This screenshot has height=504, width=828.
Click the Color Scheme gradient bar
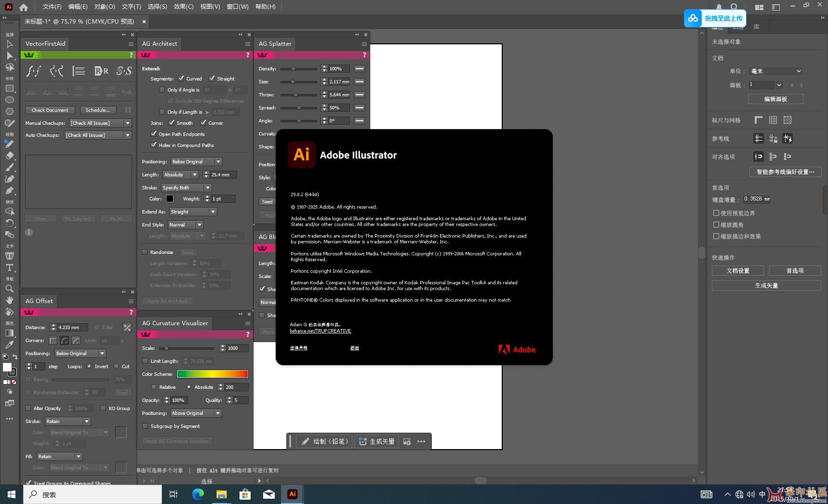212,374
